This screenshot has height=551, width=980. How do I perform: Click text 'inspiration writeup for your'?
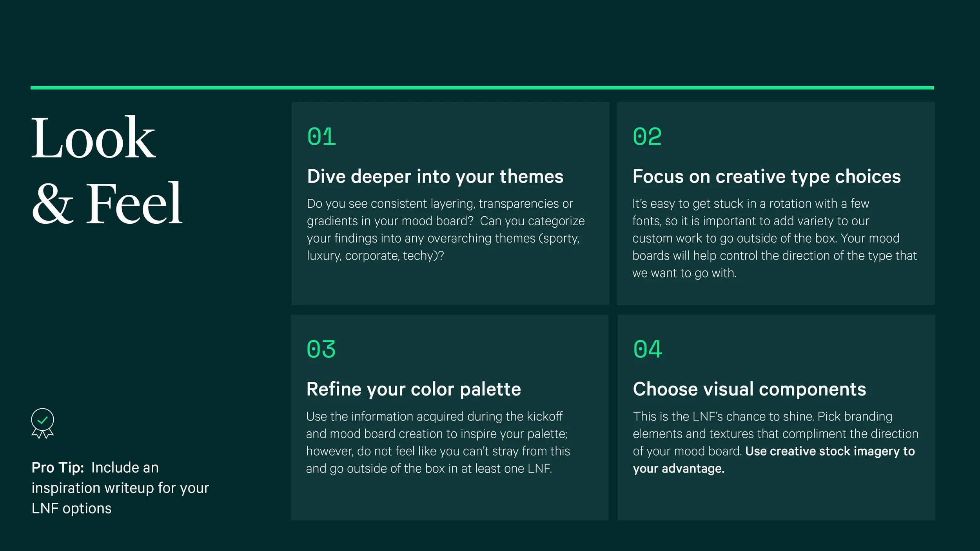click(120, 488)
